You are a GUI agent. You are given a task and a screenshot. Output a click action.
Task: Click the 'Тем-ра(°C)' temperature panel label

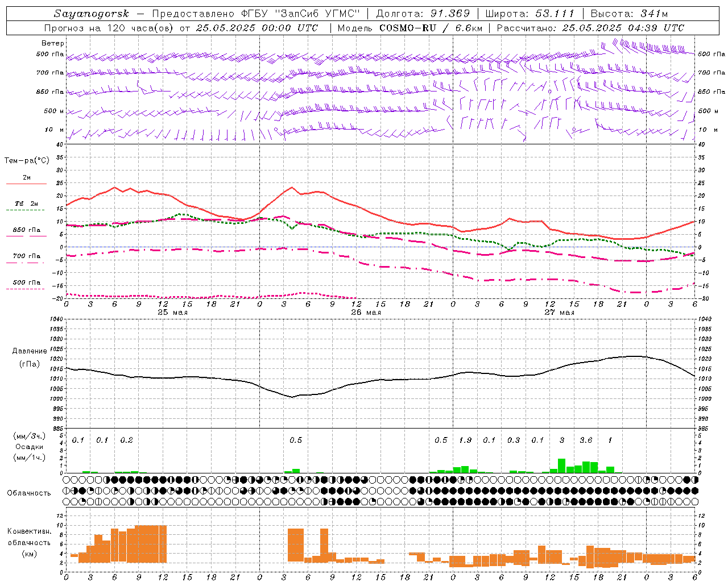tap(27, 161)
